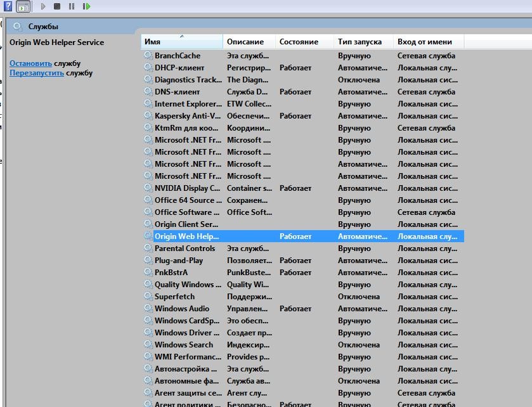Viewport: 532px width, 407px height.
Task: Select the Windows Audio service
Action: 182,309
